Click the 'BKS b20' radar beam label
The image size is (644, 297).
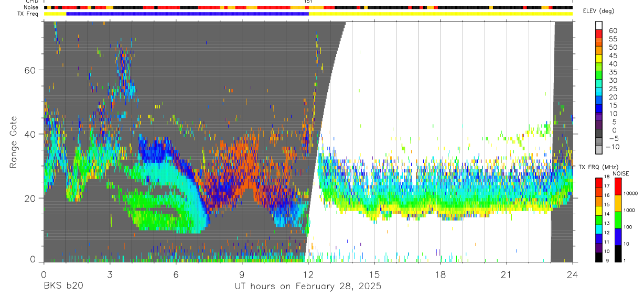tap(63, 287)
